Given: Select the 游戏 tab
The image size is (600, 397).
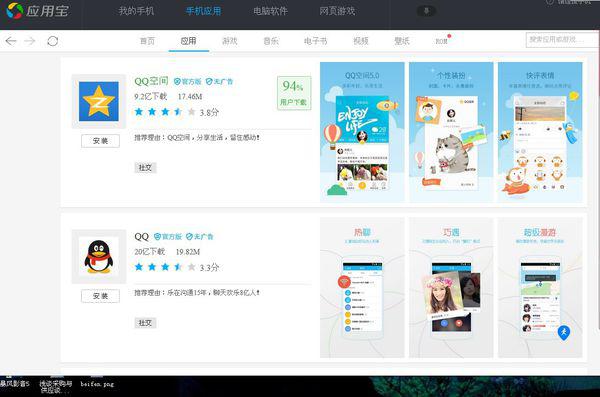Looking at the screenshot, I should click(x=230, y=41).
